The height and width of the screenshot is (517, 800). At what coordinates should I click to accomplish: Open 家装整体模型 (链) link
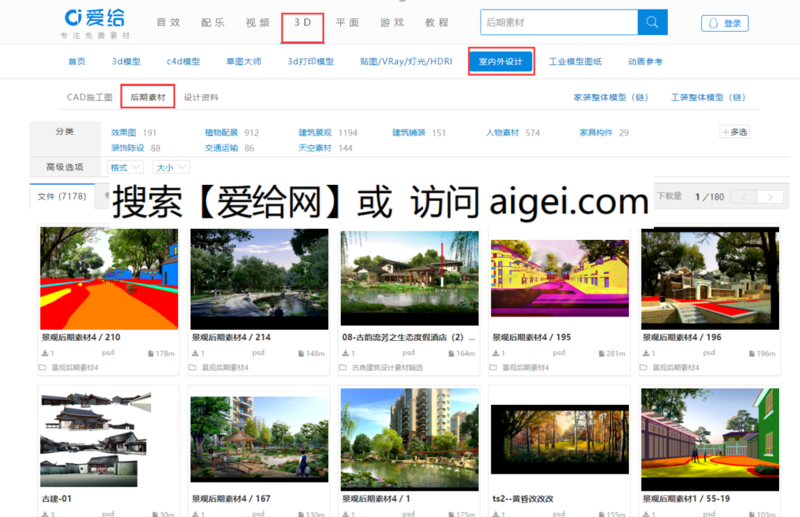click(x=611, y=97)
